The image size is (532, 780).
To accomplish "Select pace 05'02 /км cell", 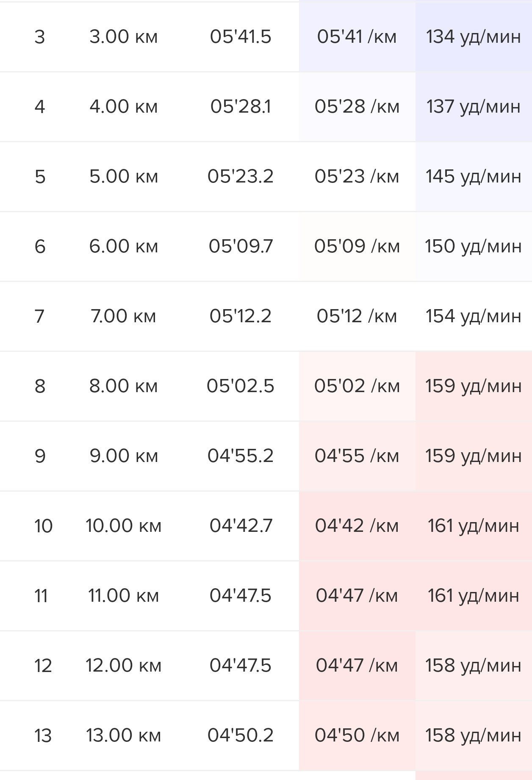I will coord(357,386).
